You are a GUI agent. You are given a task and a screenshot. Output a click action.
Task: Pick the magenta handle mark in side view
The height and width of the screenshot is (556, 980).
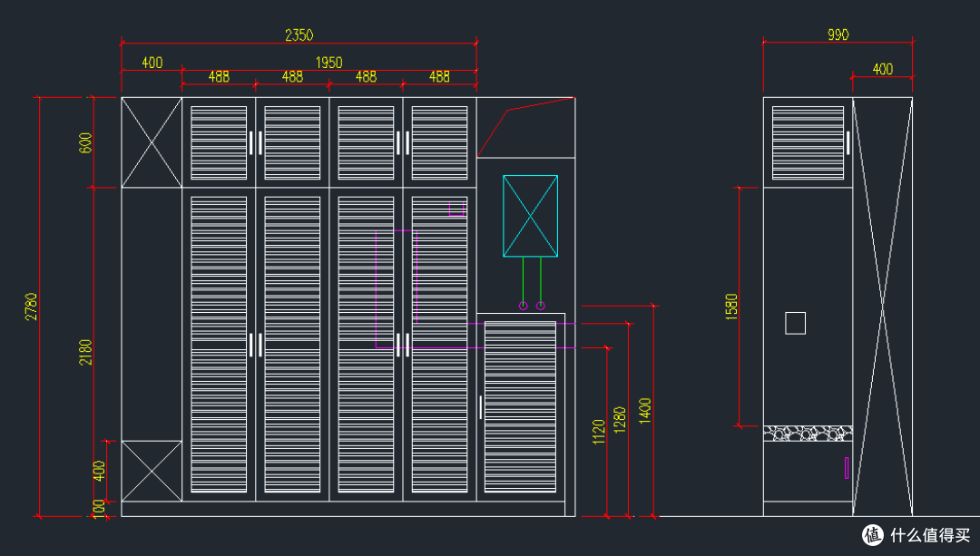[847, 468]
